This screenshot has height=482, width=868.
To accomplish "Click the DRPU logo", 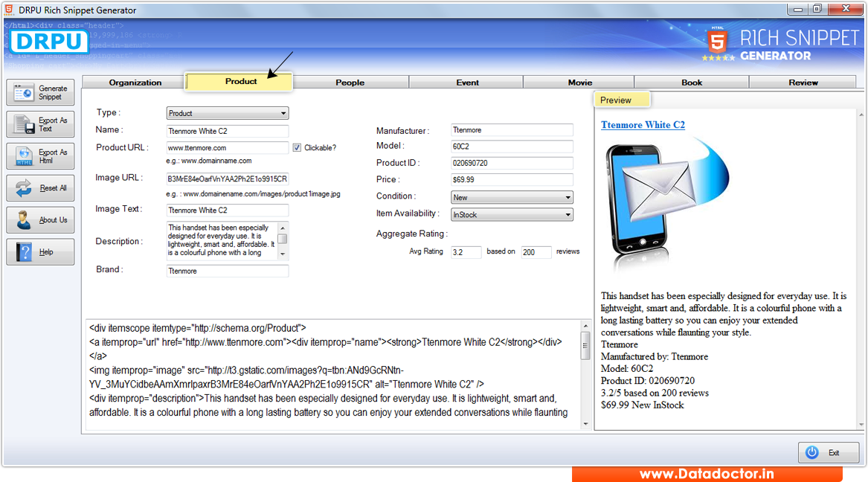I will 48,42.
